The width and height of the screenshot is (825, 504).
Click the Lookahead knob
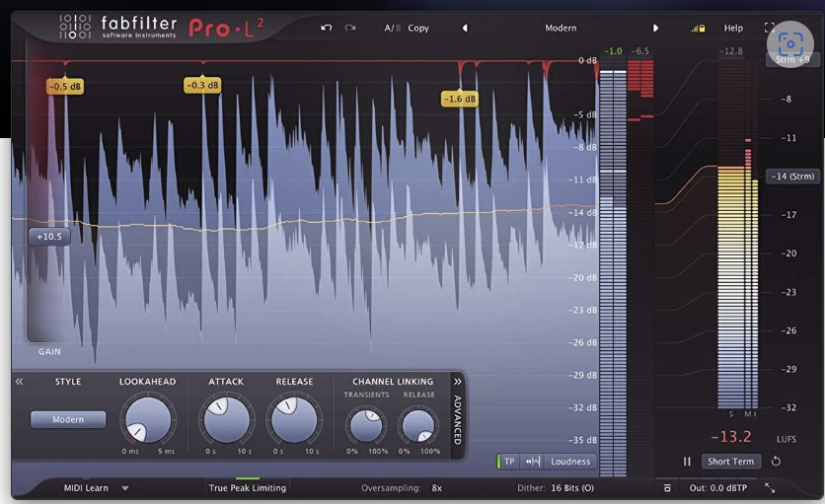pos(148,419)
